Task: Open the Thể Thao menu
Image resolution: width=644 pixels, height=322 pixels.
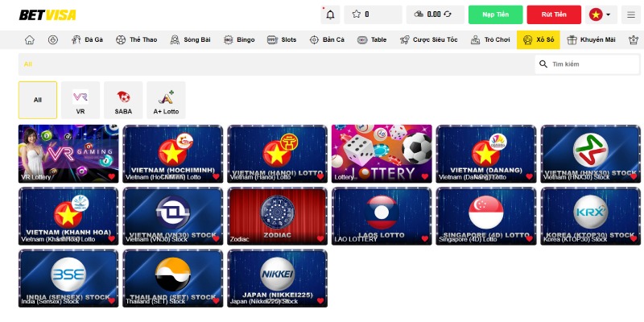Action: click(136, 39)
